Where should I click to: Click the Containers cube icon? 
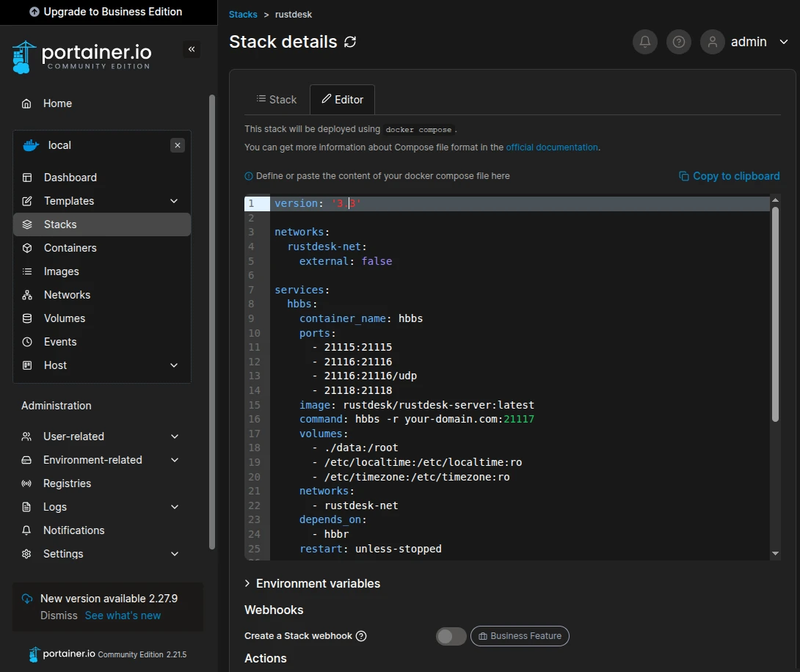(x=27, y=248)
